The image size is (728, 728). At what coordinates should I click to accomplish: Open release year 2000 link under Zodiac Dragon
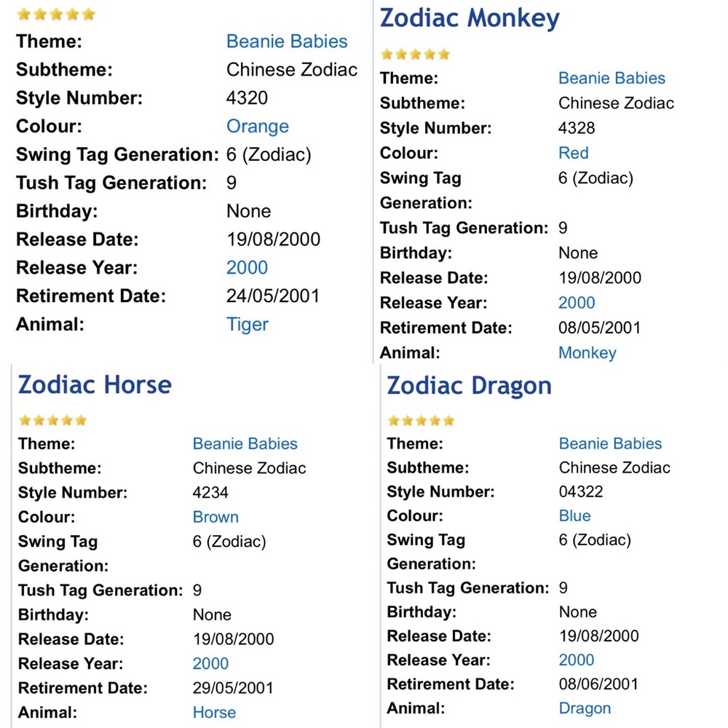[576, 660]
